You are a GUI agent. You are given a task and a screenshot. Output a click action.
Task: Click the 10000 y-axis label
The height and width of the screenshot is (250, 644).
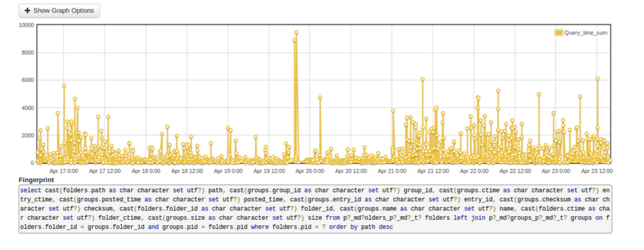point(25,25)
